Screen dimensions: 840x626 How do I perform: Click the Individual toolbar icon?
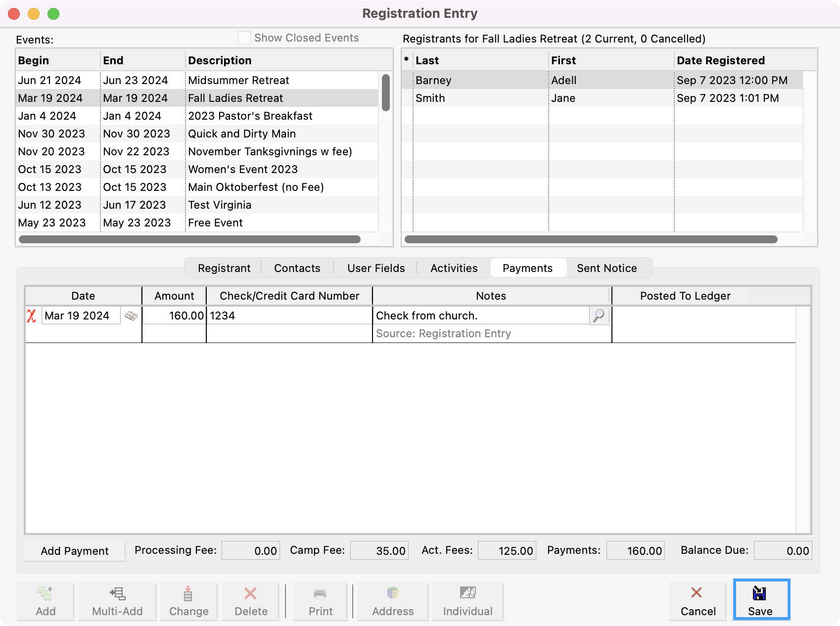coord(467,600)
